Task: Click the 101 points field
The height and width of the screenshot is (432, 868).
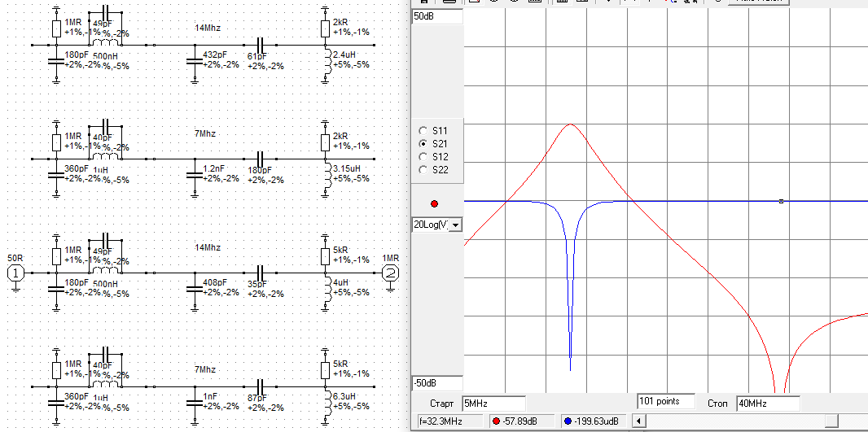Action: tap(664, 401)
